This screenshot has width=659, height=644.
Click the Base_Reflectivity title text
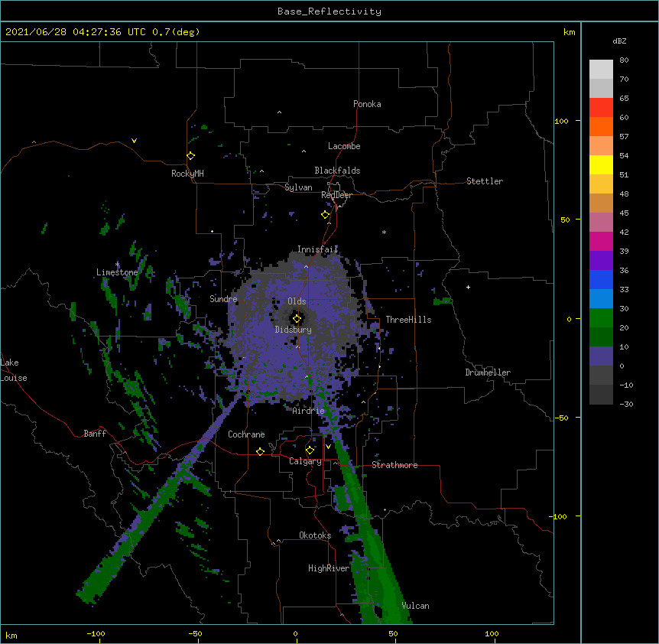point(329,11)
